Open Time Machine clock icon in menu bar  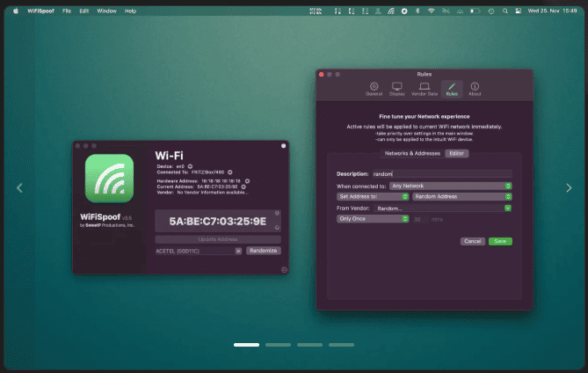[490, 11]
